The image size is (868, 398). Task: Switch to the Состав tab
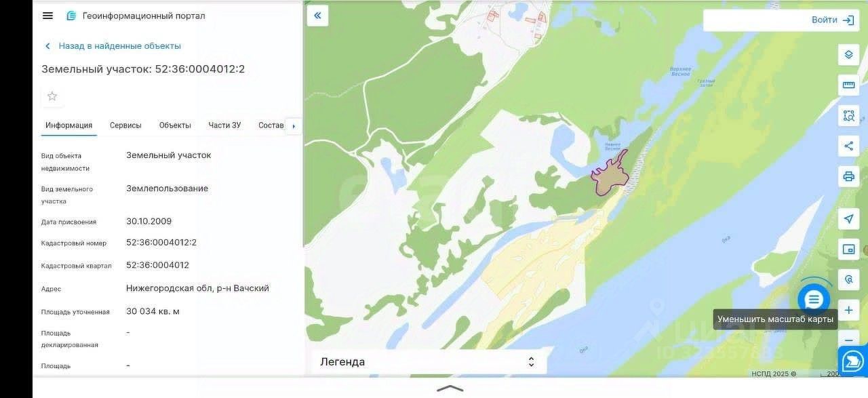[271, 125]
